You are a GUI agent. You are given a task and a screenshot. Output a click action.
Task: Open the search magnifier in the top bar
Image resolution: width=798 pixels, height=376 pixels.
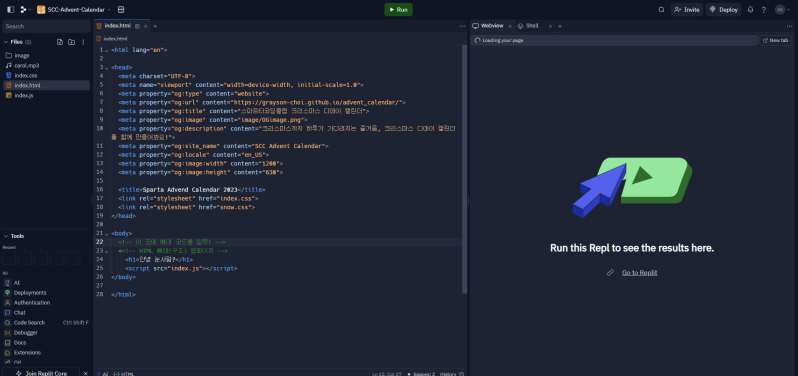point(661,10)
